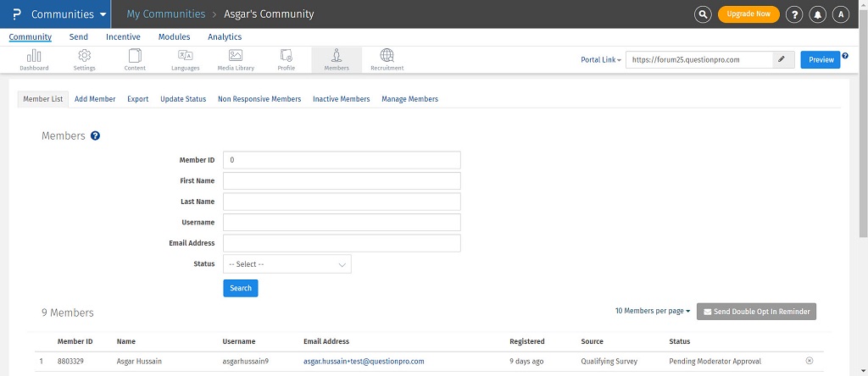Click the remove icon on Asgar Hussain row
Screen dimensions: 868x376
click(809, 361)
